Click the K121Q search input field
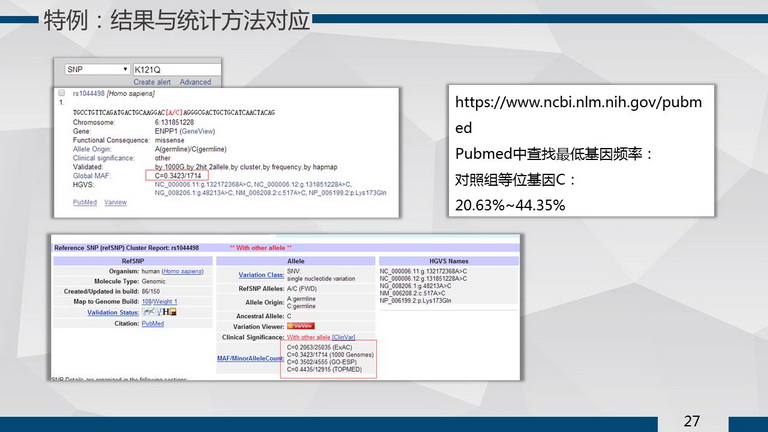Image resolution: width=768 pixels, height=432 pixels. (177, 70)
